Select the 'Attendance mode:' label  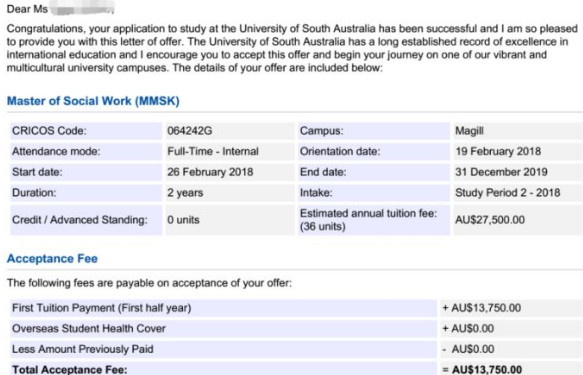click(56, 152)
